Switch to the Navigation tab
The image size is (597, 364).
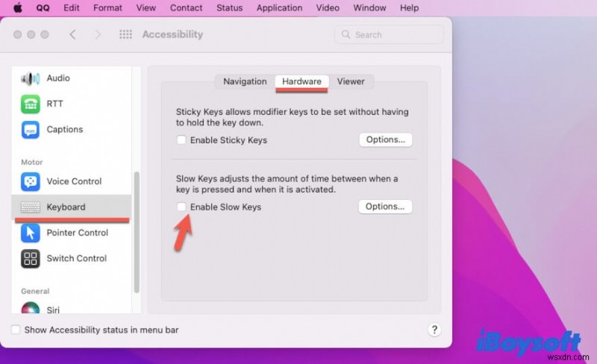pyautogui.click(x=245, y=81)
